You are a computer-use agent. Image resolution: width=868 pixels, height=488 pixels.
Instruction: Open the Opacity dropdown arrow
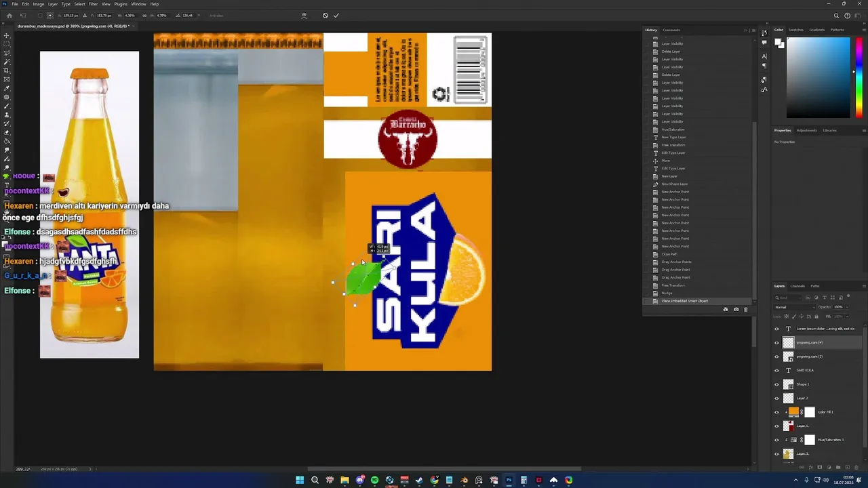848,307
